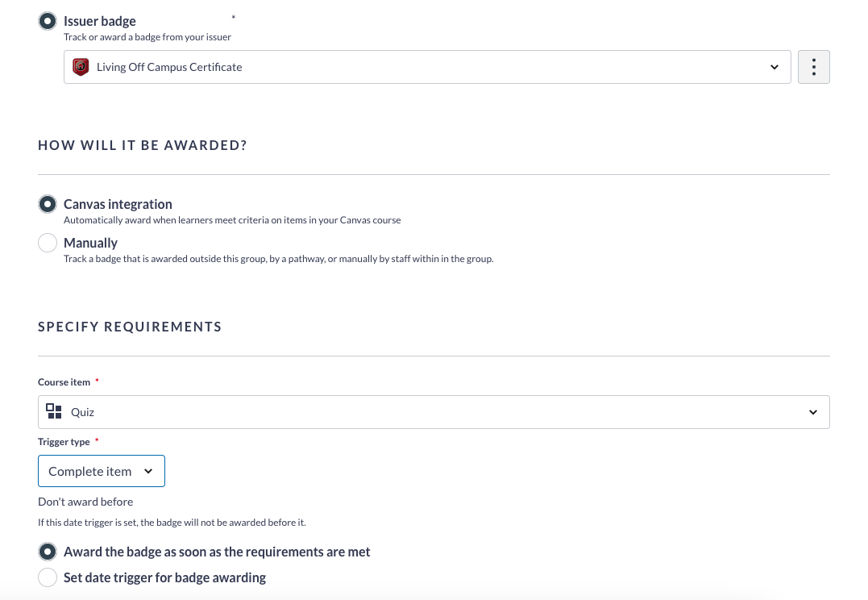This screenshot has width=868, height=600.
Task: Open the Living Off Campus Certificate badge dropdown
Action: click(x=427, y=67)
